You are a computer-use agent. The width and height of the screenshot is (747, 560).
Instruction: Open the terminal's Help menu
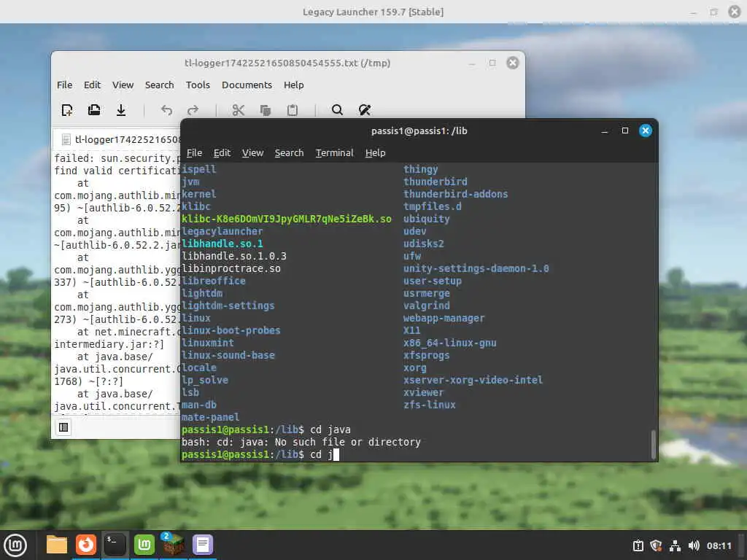point(376,153)
